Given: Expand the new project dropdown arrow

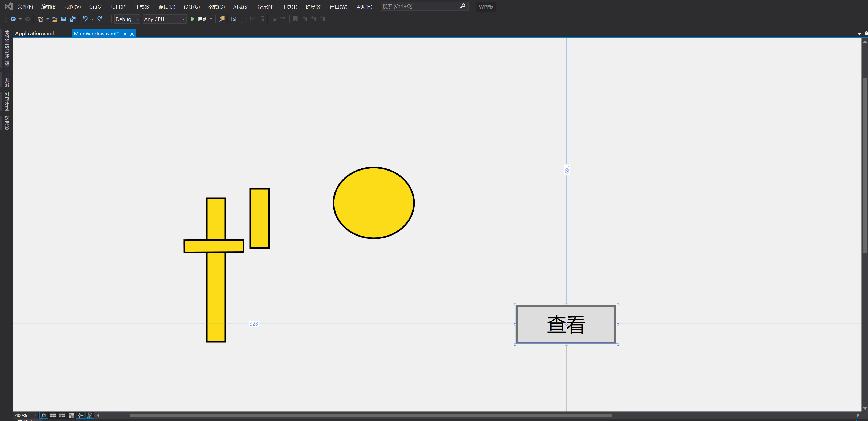Looking at the screenshot, I should [47, 19].
